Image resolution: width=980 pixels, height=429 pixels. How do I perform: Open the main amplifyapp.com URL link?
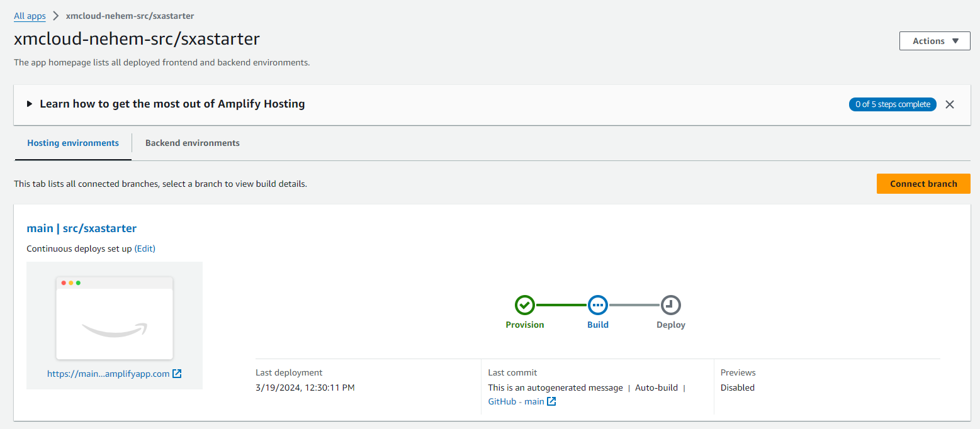108,374
